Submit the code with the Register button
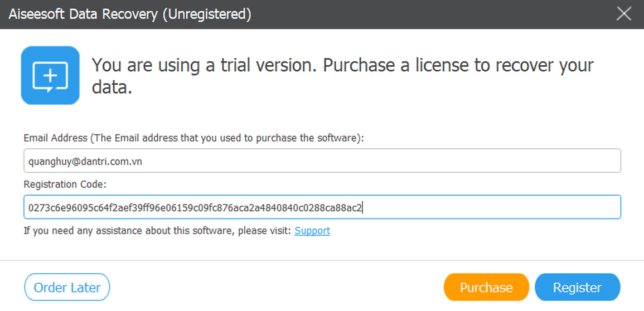This screenshot has width=644, height=311. pyautogui.click(x=577, y=288)
